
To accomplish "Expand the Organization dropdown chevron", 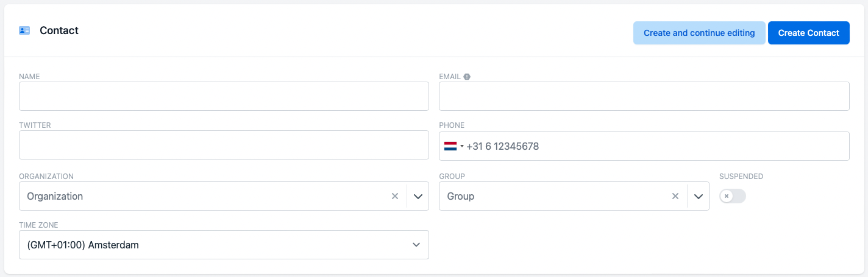I will pos(418,196).
